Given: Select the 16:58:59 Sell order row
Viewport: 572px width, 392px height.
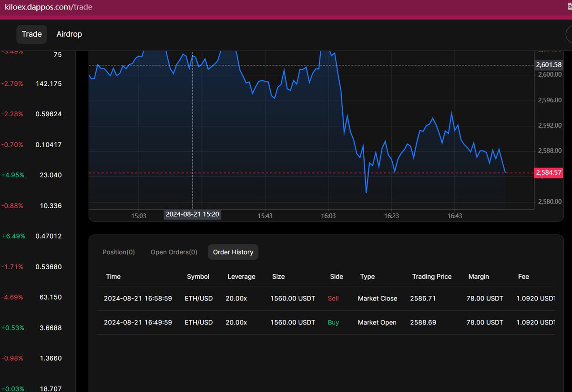Looking at the screenshot, I should coord(326,299).
